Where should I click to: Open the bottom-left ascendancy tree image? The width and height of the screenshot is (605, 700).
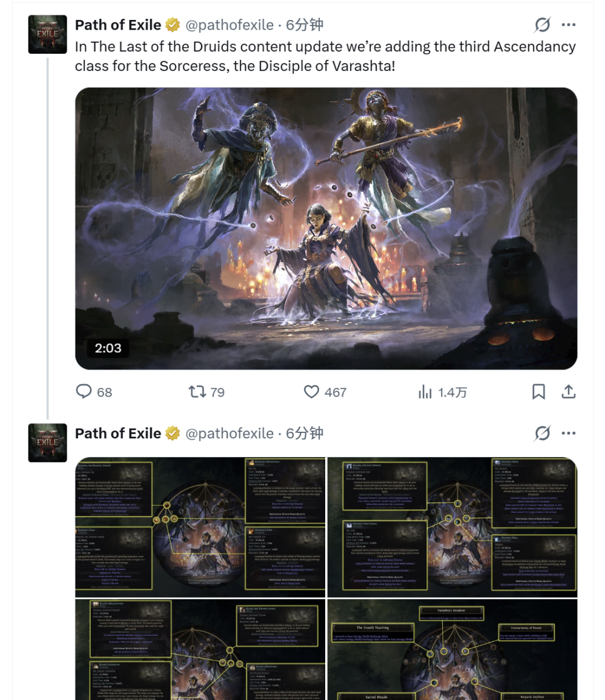click(200, 650)
